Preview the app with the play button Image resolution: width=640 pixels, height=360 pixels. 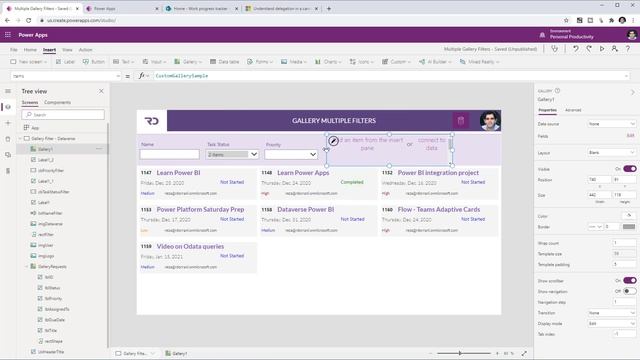click(x=602, y=49)
